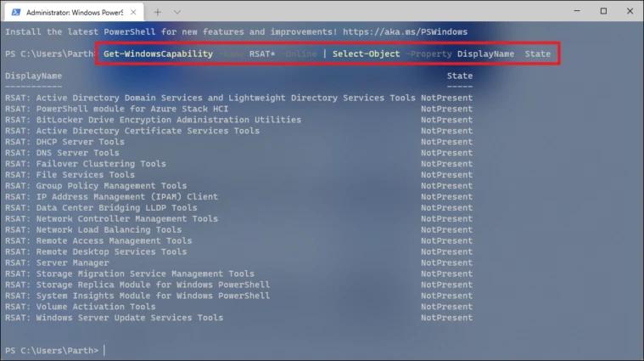Click Data Center Bridging LLDP Tools
Viewport: 644px width, 361px height.
point(116,207)
